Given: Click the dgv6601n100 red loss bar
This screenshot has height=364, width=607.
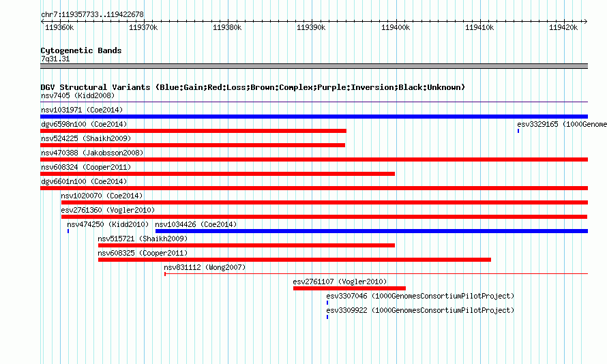Looking at the screenshot, I should 314,188.
